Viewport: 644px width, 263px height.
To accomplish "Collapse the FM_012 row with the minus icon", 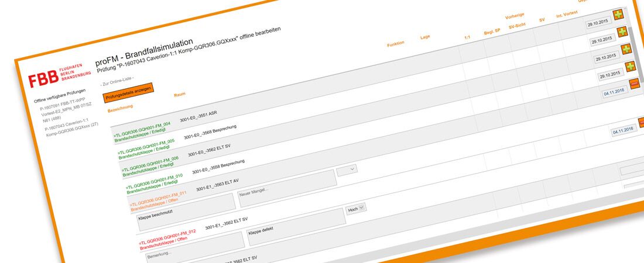I will [641, 122].
